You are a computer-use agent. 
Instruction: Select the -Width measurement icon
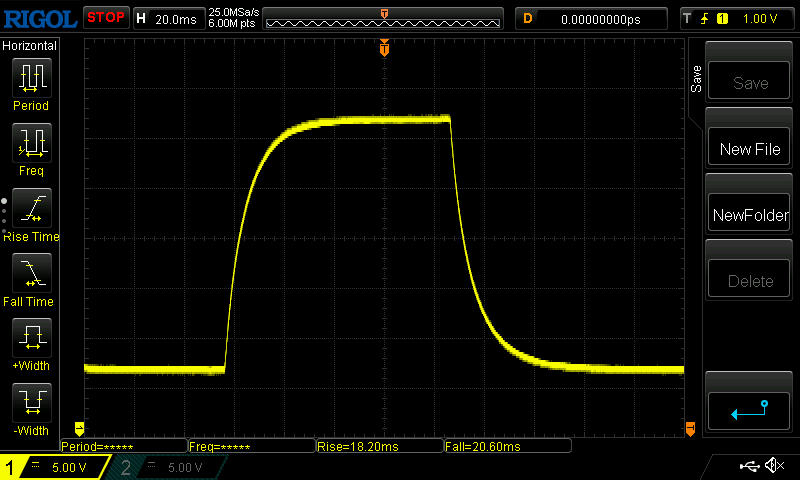(x=32, y=402)
